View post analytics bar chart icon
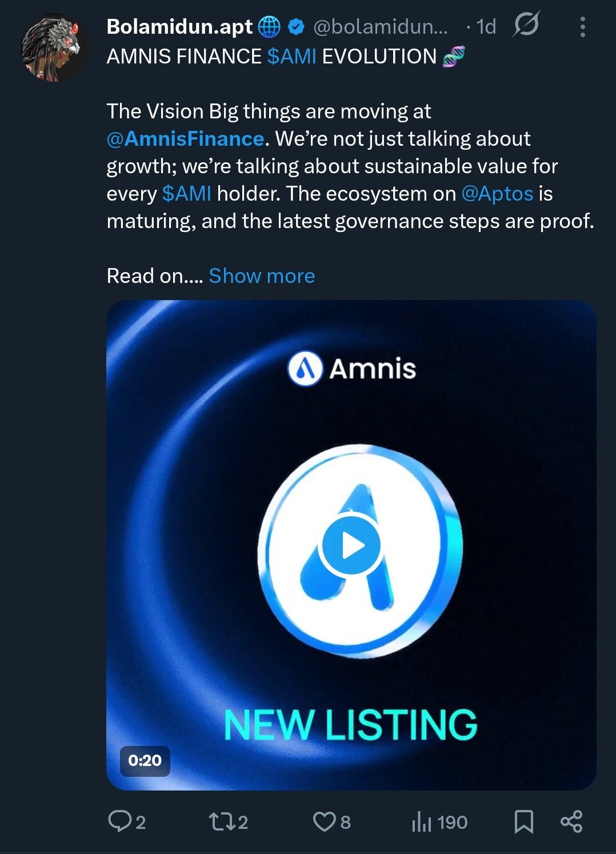Screen dimensions: 616x854 (421, 821)
